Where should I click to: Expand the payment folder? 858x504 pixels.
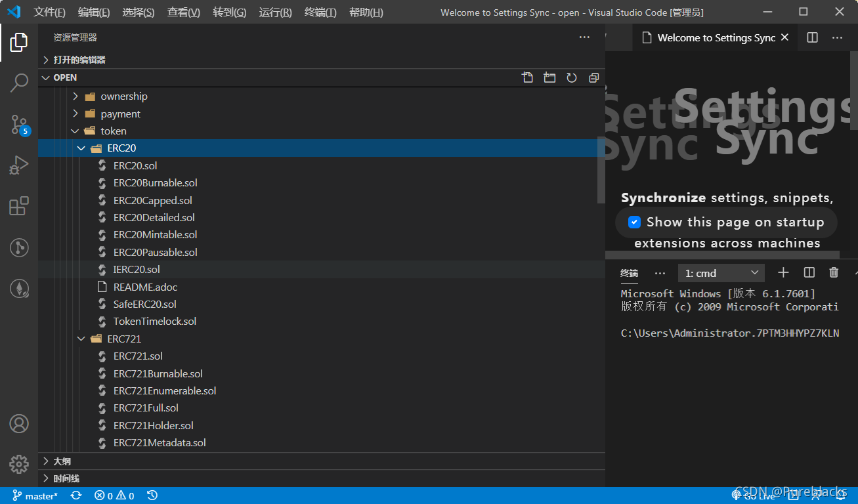point(322,114)
